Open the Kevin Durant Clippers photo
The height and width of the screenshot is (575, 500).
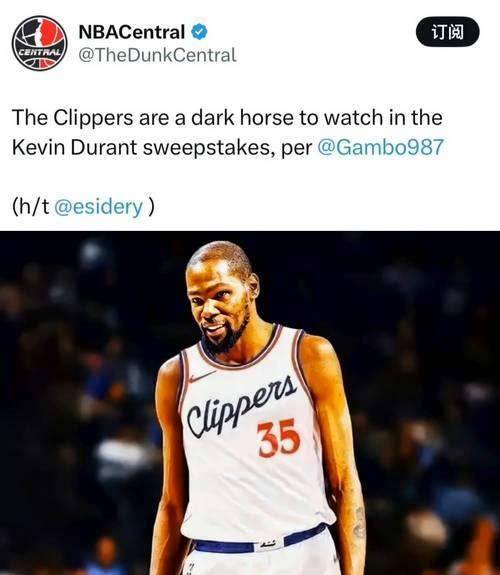coord(250,403)
